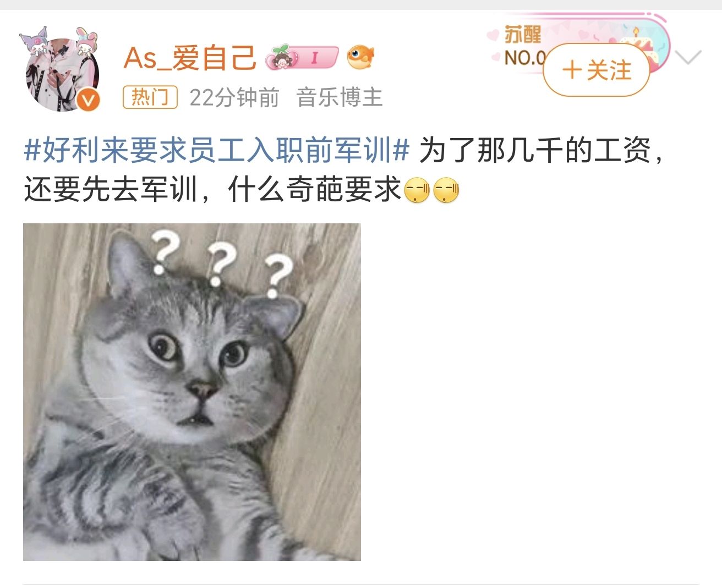The height and width of the screenshot is (588, 722).
Task: Click the 22分钟前 timestamp
Action: [234, 98]
